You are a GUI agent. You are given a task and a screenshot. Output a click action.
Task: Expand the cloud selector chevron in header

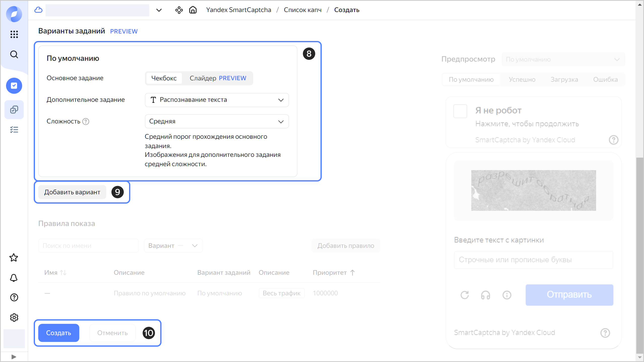[x=159, y=10]
